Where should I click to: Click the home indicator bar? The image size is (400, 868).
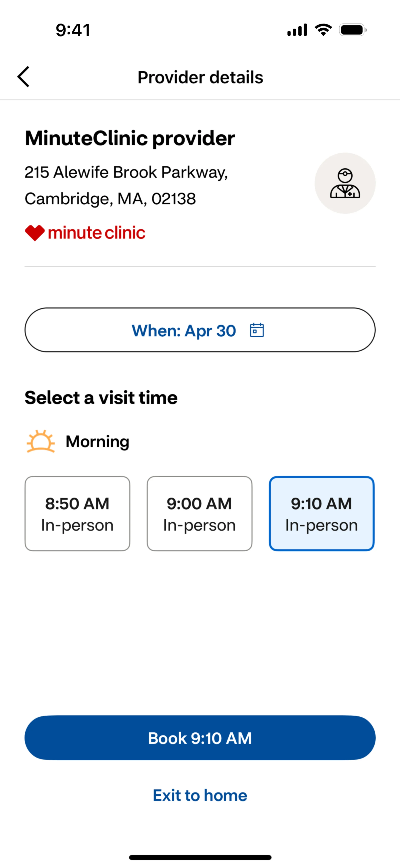[200, 857]
